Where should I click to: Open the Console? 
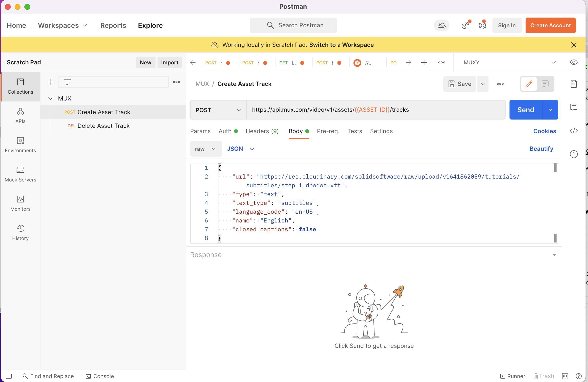(99, 376)
